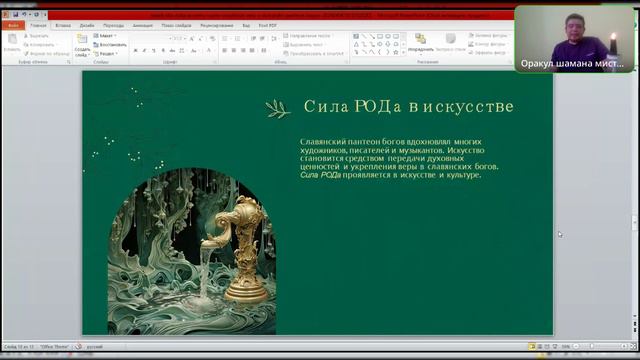Open the Показ слайдов tab
The height and width of the screenshot is (360, 640).
[176, 25]
